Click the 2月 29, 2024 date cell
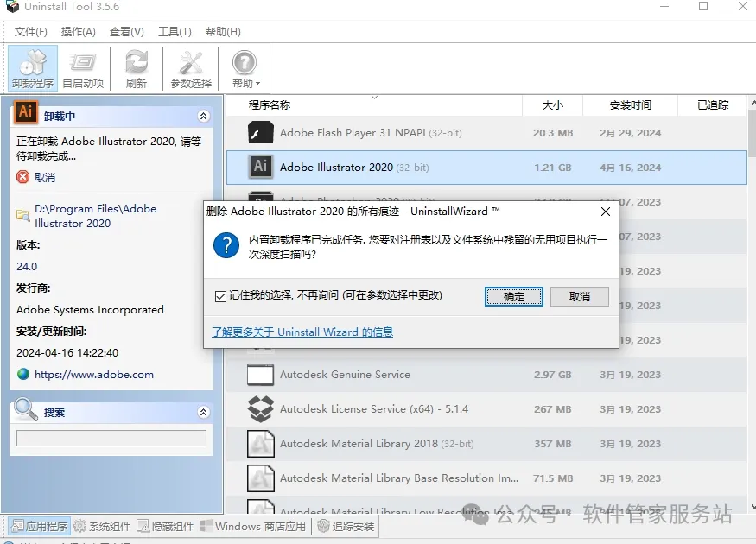This screenshot has height=544, width=756. 630,133
